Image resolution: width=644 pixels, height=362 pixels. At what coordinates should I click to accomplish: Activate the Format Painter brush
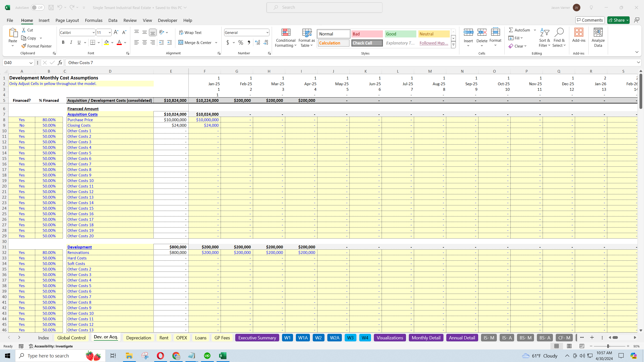[x=36, y=46]
